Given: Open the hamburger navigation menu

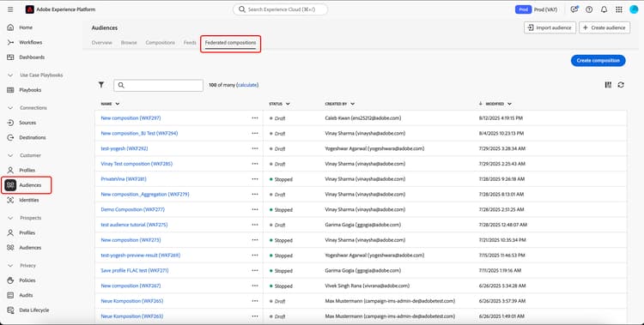Looking at the screenshot, I should (x=10, y=9).
